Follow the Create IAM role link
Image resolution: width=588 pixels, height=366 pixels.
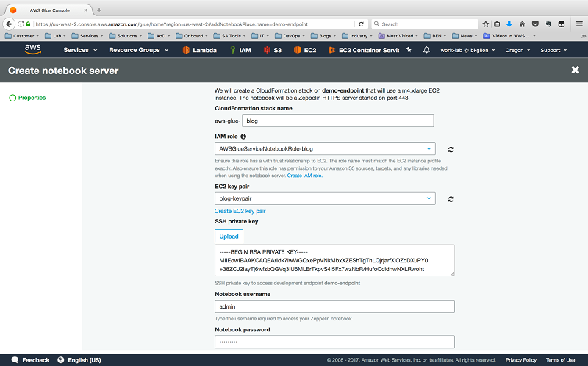click(304, 176)
